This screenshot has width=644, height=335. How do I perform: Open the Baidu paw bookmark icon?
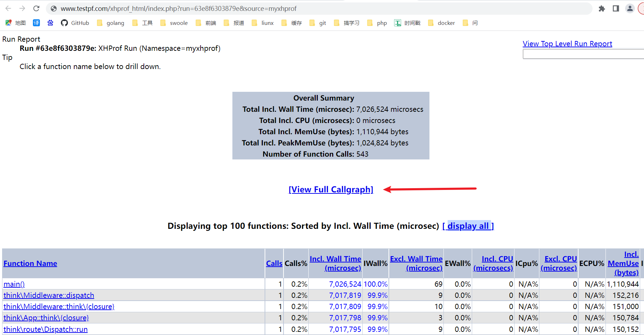(50, 23)
